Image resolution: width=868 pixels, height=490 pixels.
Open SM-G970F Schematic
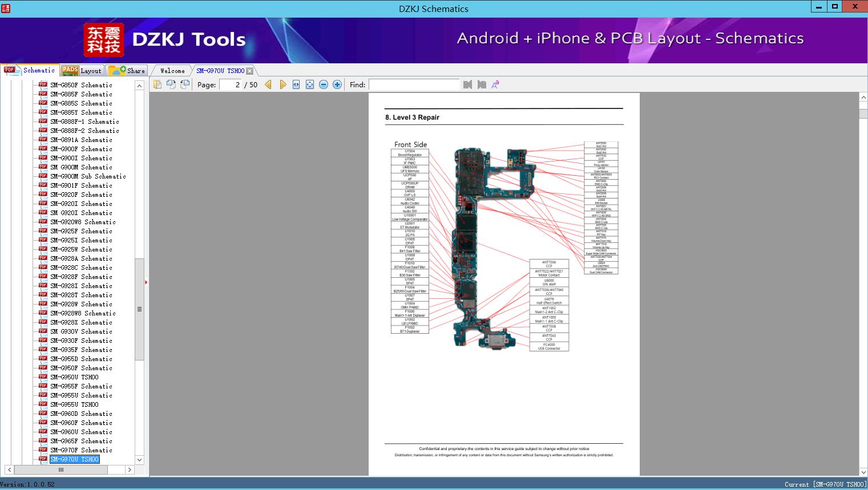[x=81, y=450]
